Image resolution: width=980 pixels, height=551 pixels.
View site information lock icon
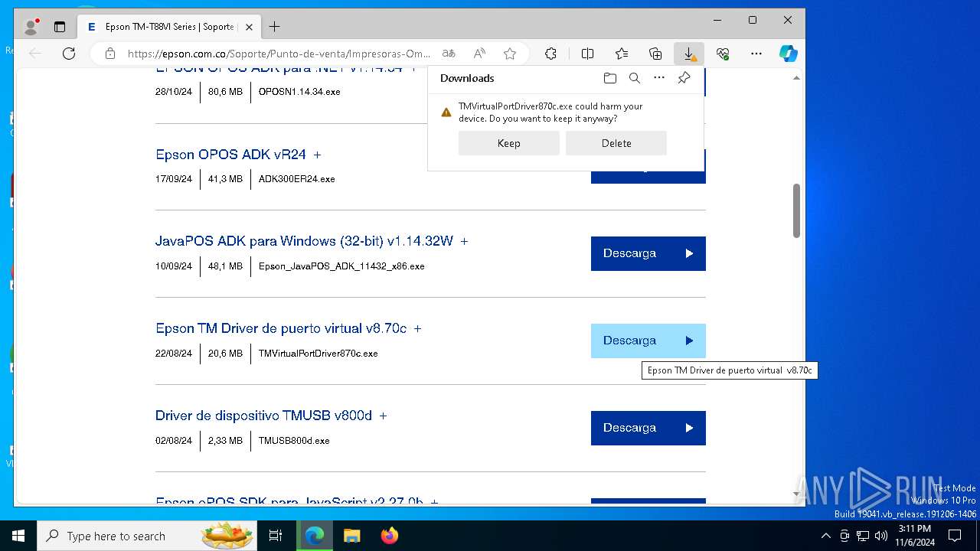click(110, 54)
